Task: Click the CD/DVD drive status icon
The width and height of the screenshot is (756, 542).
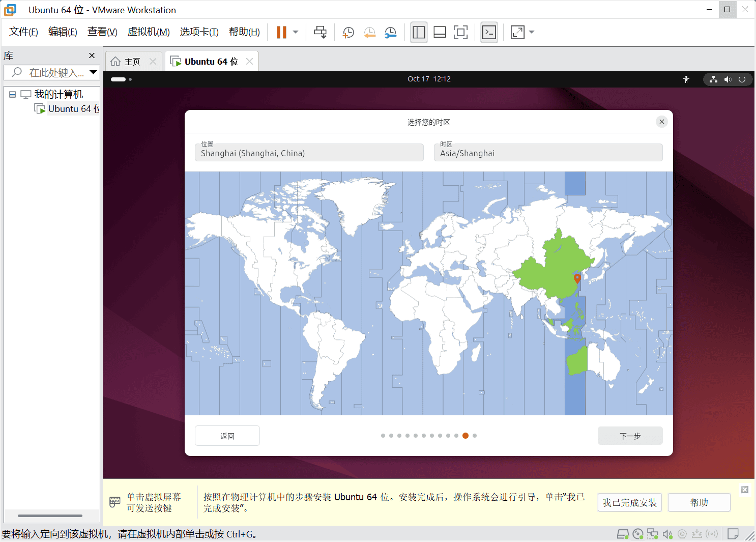Action: (638, 534)
